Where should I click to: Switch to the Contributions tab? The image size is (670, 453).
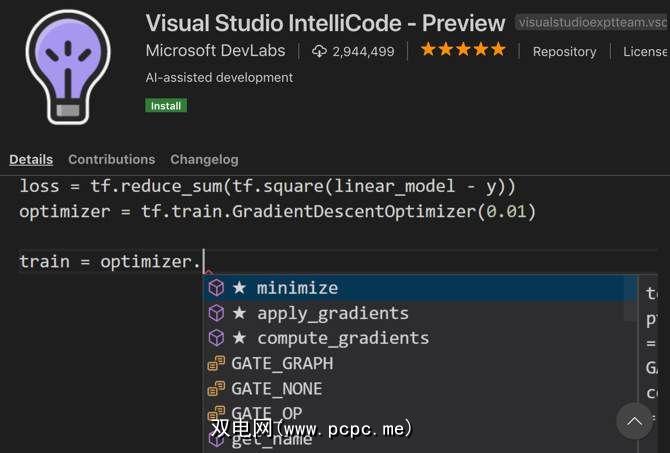(x=111, y=159)
